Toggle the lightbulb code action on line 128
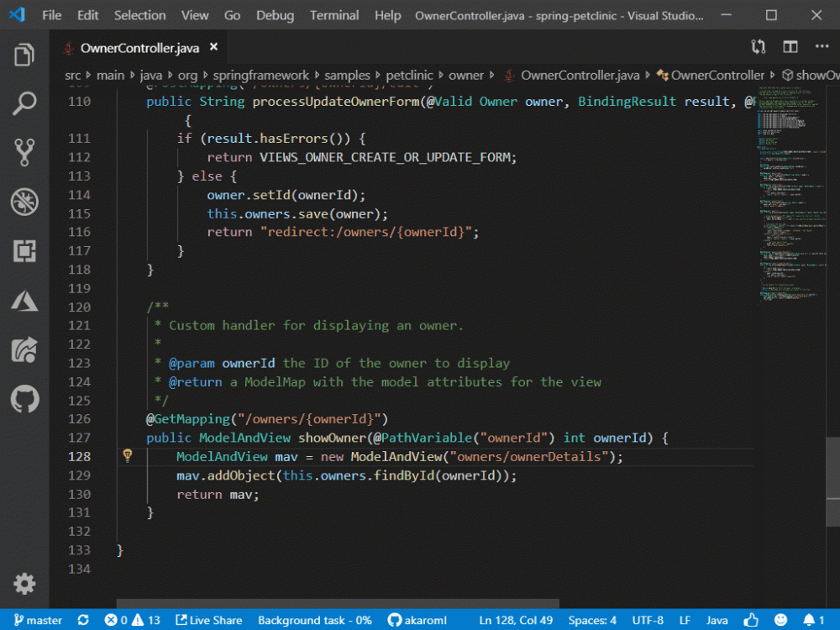Screen dimensions: 840x630 (x=128, y=454)
